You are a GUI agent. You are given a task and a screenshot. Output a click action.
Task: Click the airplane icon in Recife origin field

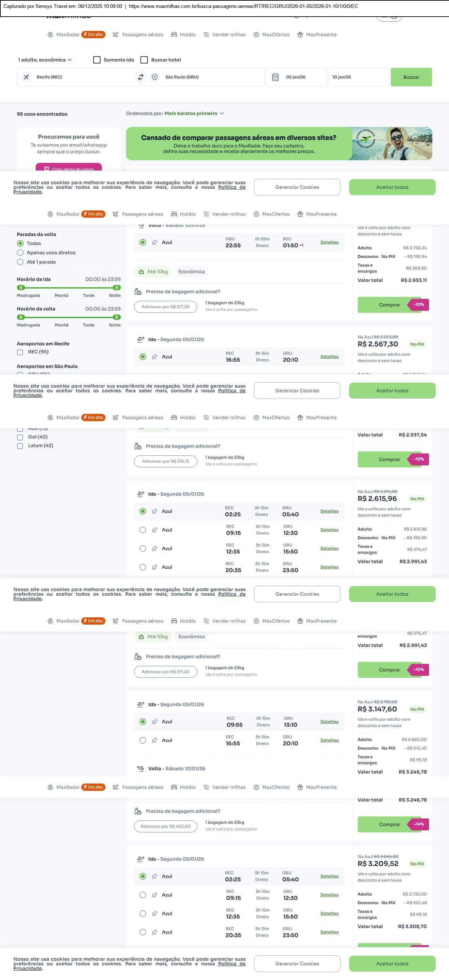pyautogui.click(x=26, y=77)
